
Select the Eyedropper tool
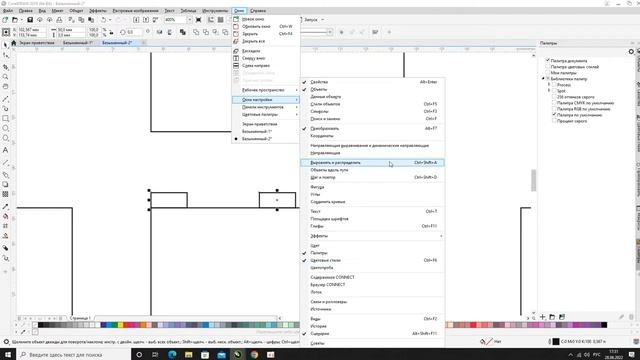5,207
